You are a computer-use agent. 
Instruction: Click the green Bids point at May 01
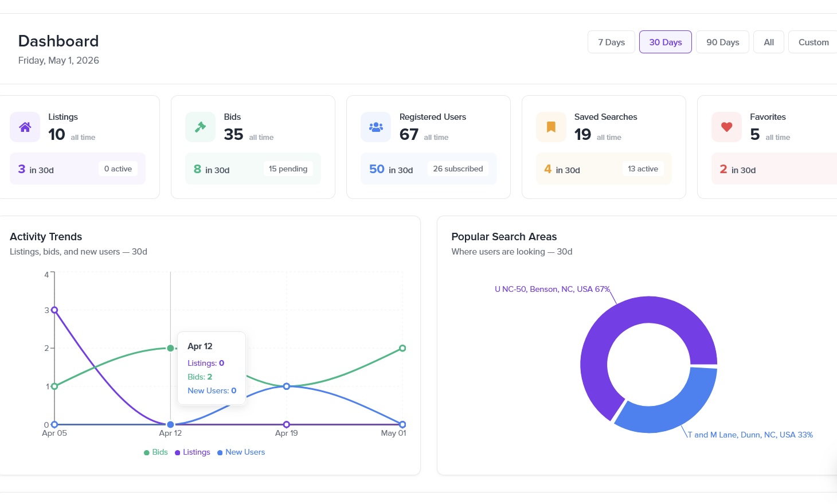pos(402,348)
